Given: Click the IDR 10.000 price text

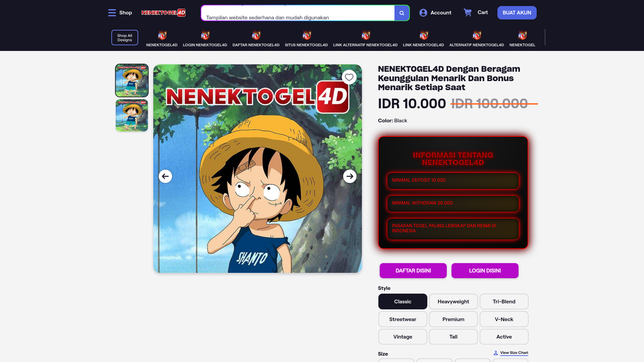Looking at the screenshot, I should [x=412, y=104].
